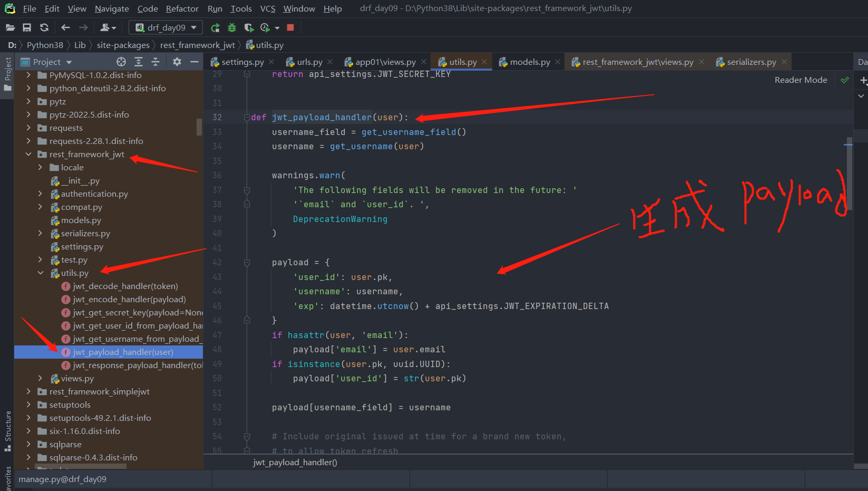Open the PyCharm application logo icon
The width and height of the screenshot is (868, 491).
pos(10,8)
